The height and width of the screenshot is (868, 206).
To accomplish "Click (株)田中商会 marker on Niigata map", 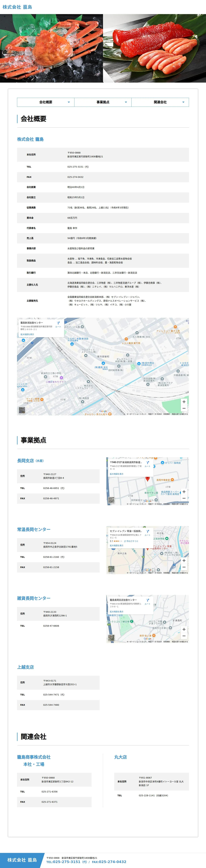I will 139,364.
